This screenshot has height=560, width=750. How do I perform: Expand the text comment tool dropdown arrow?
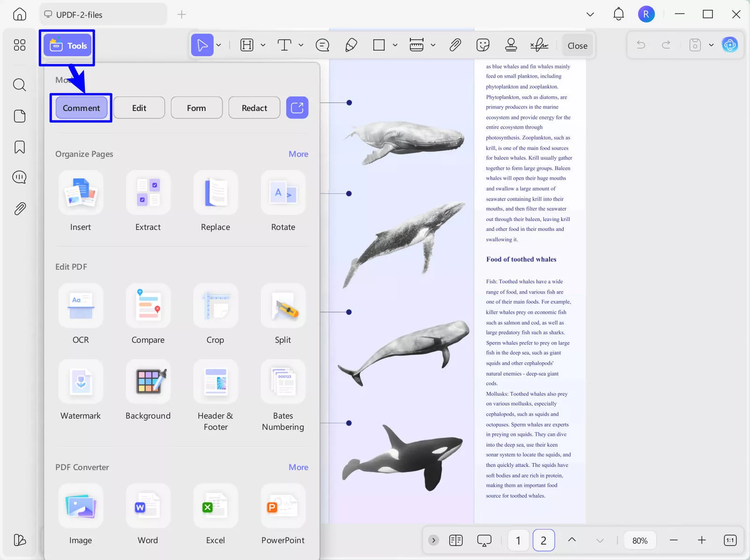301,45
